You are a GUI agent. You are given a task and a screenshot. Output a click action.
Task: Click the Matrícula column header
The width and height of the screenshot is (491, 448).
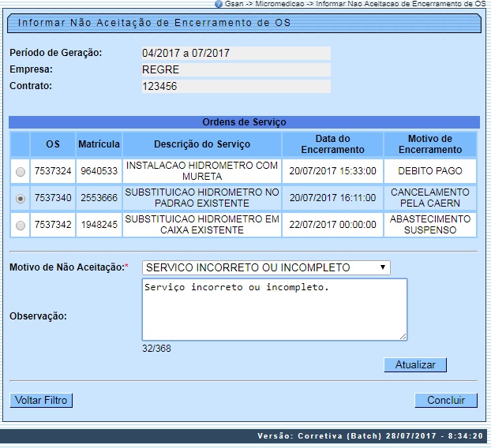click(x=99, y=144)
